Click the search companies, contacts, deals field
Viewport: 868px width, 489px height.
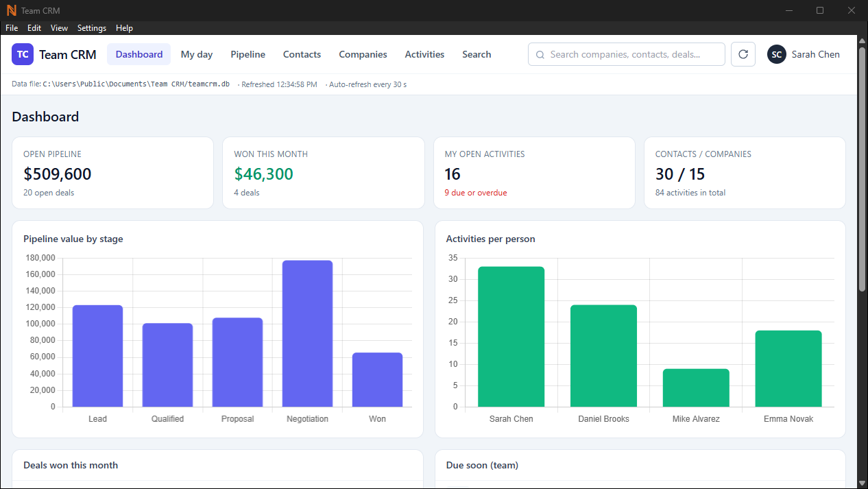point(627,54)
